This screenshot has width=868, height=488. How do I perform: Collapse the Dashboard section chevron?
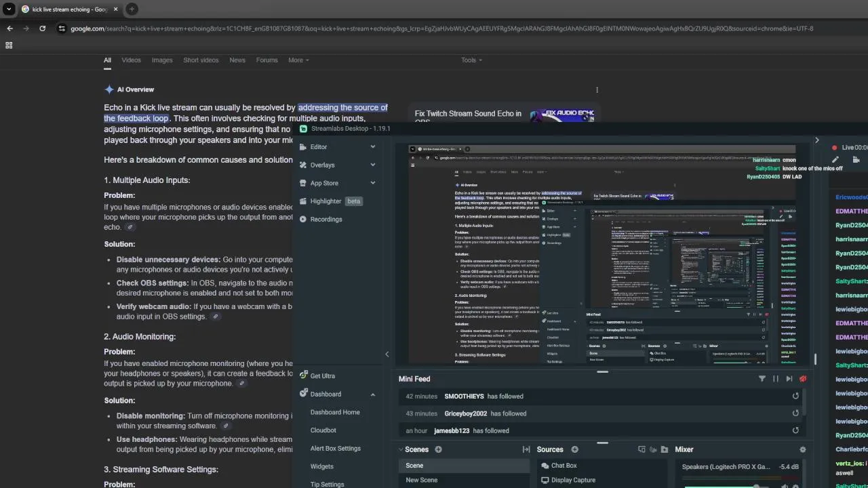click(372, 394)
